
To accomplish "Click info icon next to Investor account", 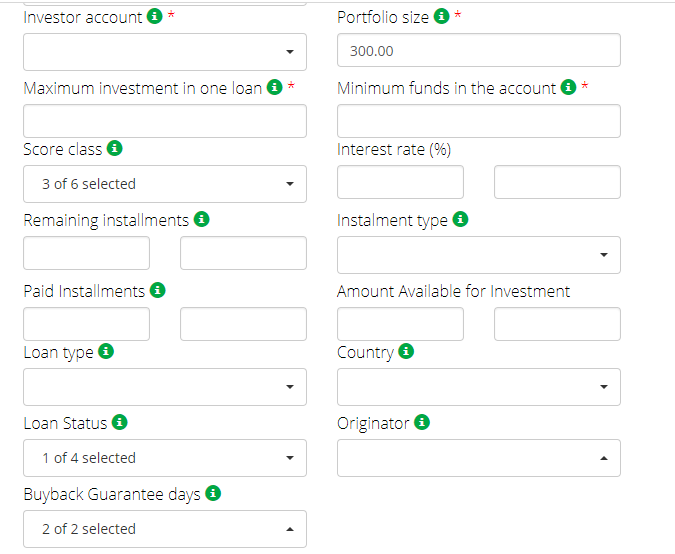I will pyautogui.click(x=154, y=17).
